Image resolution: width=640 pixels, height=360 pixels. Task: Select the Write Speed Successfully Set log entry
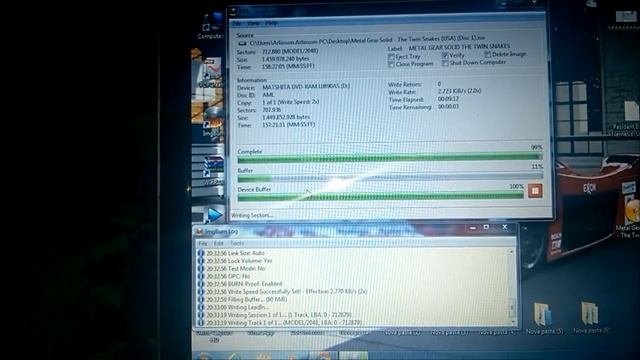point(287,292)
